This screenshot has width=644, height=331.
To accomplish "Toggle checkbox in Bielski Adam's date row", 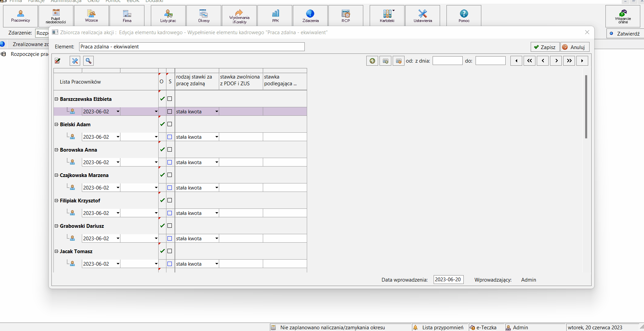I will coord(170,137).
